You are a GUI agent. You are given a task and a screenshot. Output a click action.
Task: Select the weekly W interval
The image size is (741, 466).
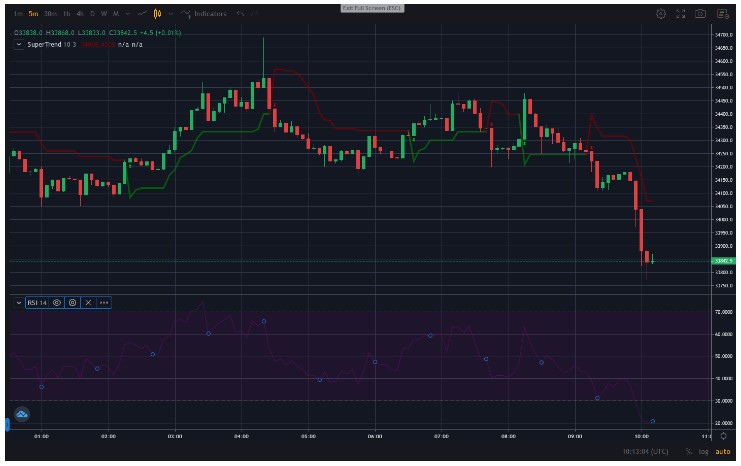tap(104, 14)
